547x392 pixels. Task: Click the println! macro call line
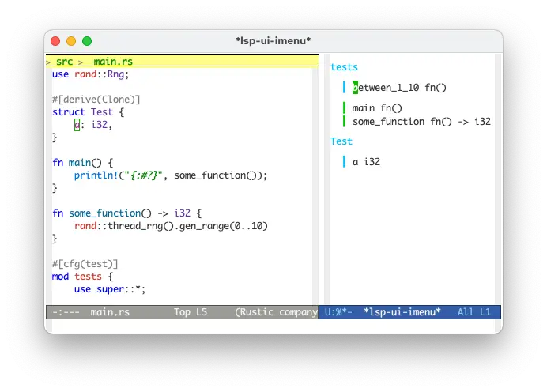[x=171, y=175]
